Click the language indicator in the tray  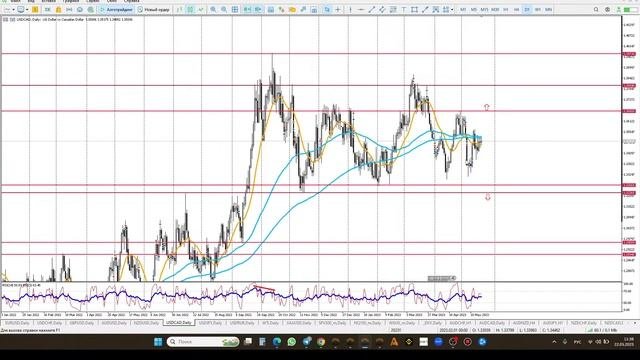[x=578, y=342]
